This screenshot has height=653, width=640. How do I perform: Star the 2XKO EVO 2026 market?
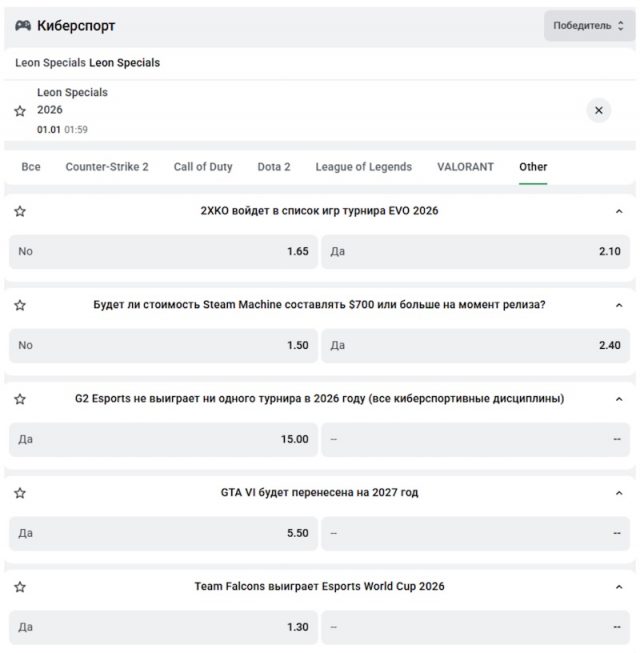pyautogui.click(x=20, y=211)
